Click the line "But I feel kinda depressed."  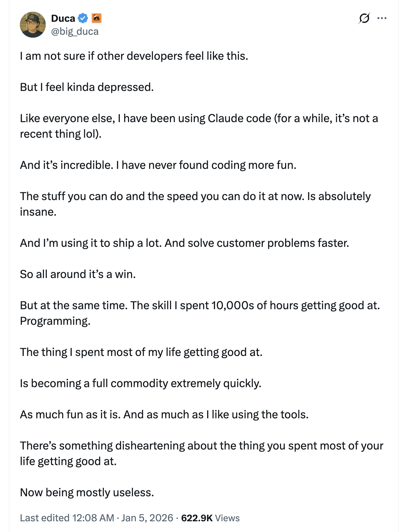click(x=87, y=87)
